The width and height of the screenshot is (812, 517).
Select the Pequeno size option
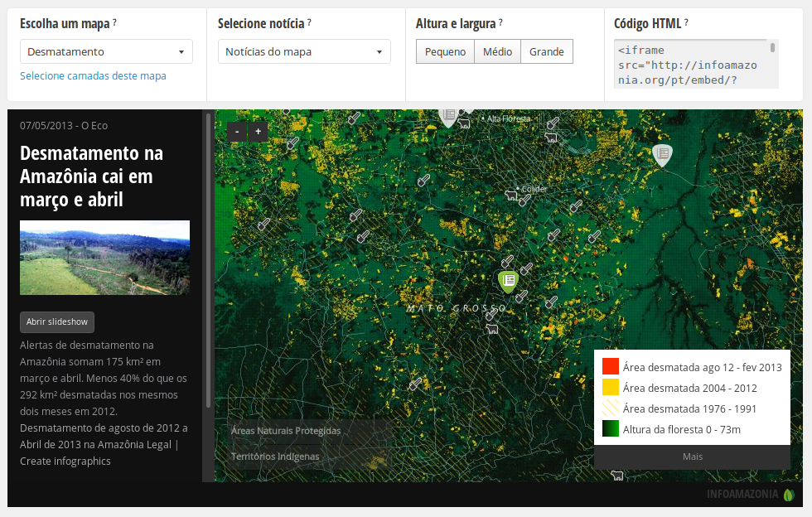coord(446,52)
